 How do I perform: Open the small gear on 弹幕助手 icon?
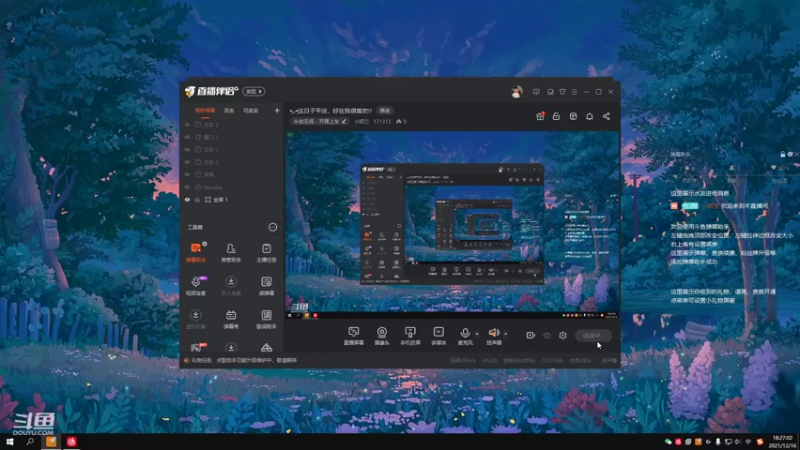(x=205, y=244)
